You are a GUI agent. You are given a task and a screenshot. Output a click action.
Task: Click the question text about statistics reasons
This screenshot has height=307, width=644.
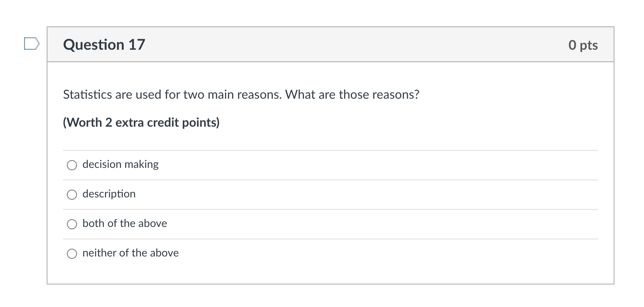click(241, 94)
